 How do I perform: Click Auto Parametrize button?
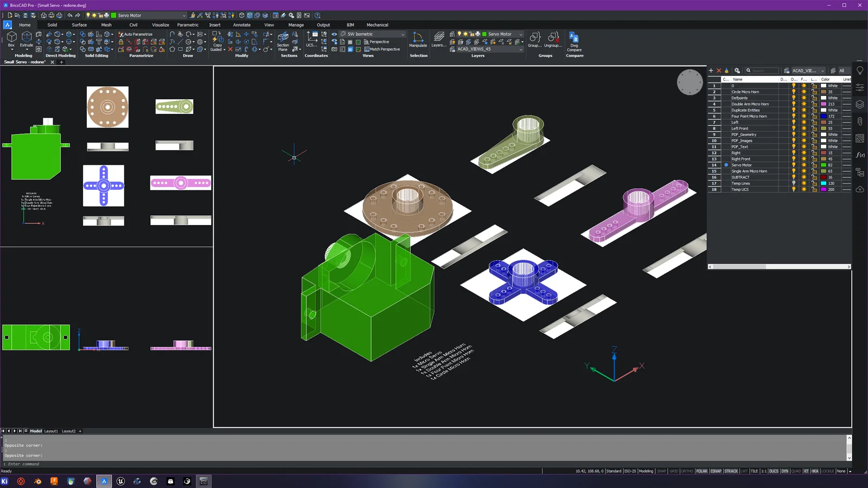pyautogui.click(x=136, y=34)
